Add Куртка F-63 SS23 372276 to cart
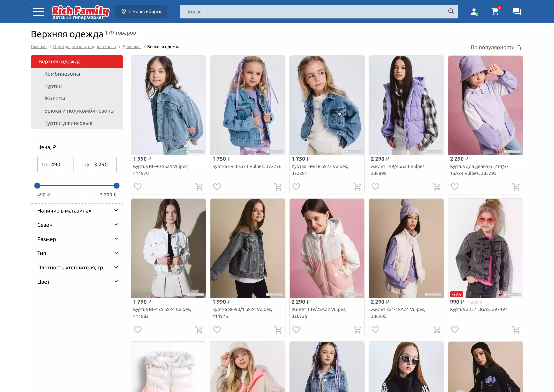 [x=278, y=187]
